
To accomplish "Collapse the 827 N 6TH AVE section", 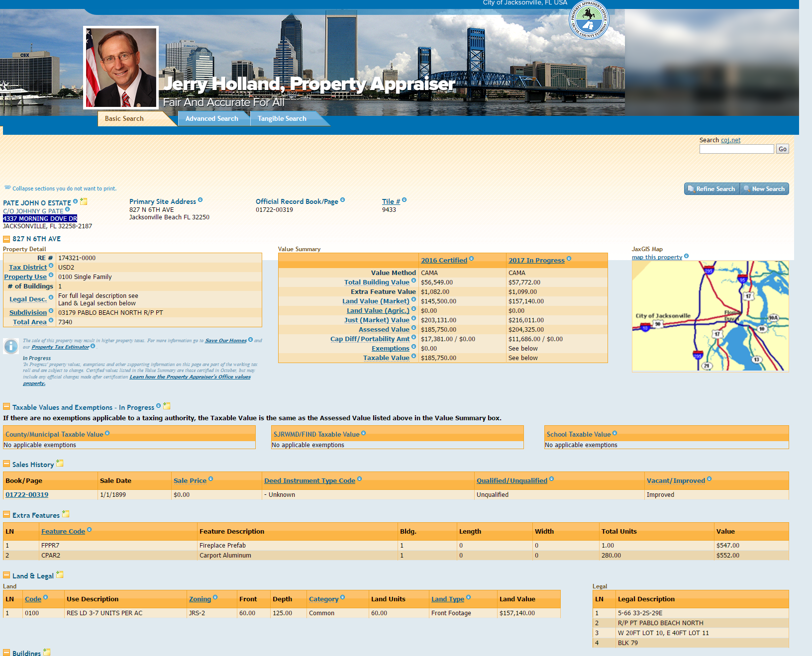I will [x=6, y=239].
